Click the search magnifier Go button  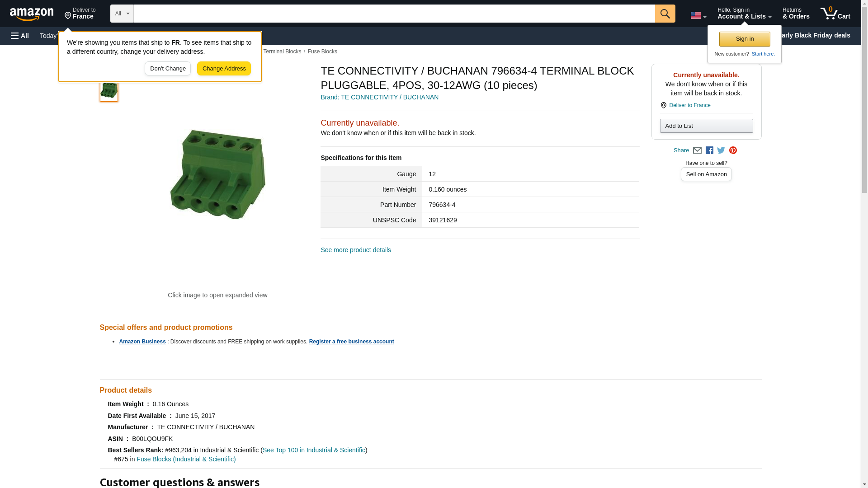665,14
